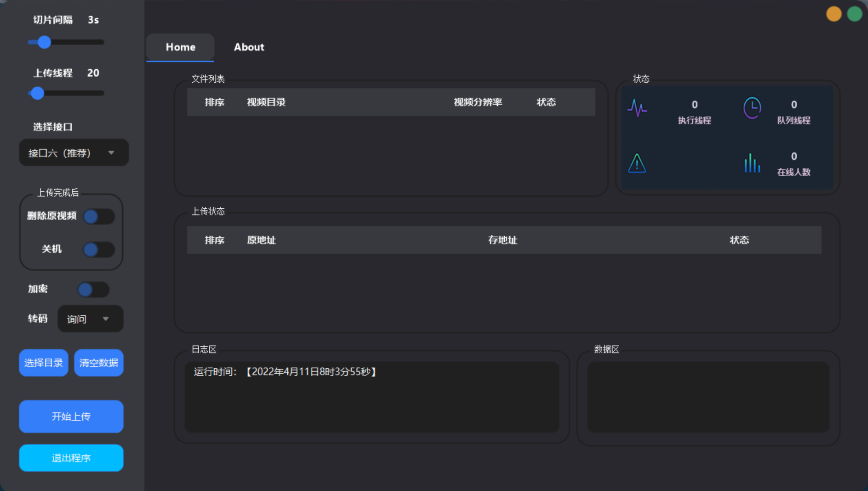868x491 pixels.
Task: Click the 视频目录 column header in 文件列表
Action: tap(266, 102)
